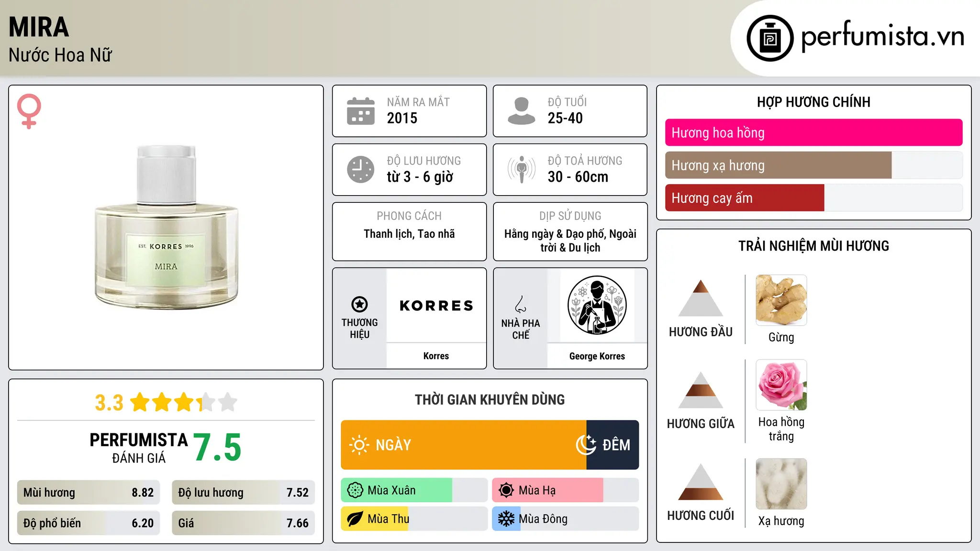Click the Thời gian khuyên dùng heading

(x=490, y=400)
